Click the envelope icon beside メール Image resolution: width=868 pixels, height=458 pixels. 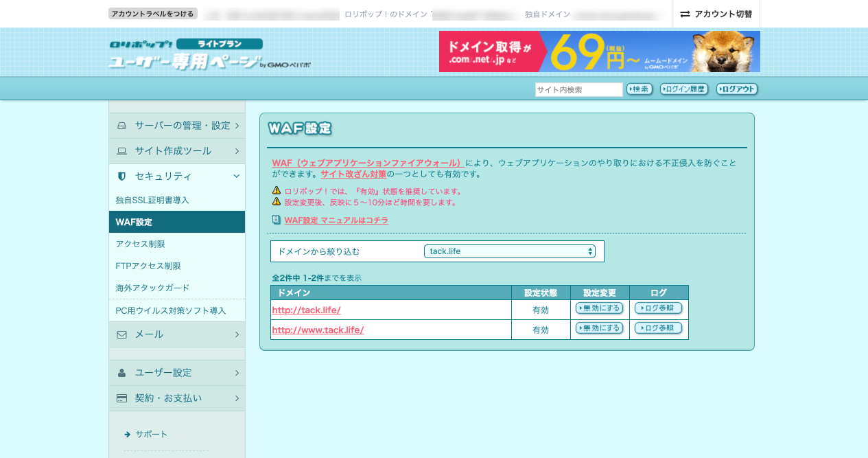pyautogui.click(x=122, y=334)
